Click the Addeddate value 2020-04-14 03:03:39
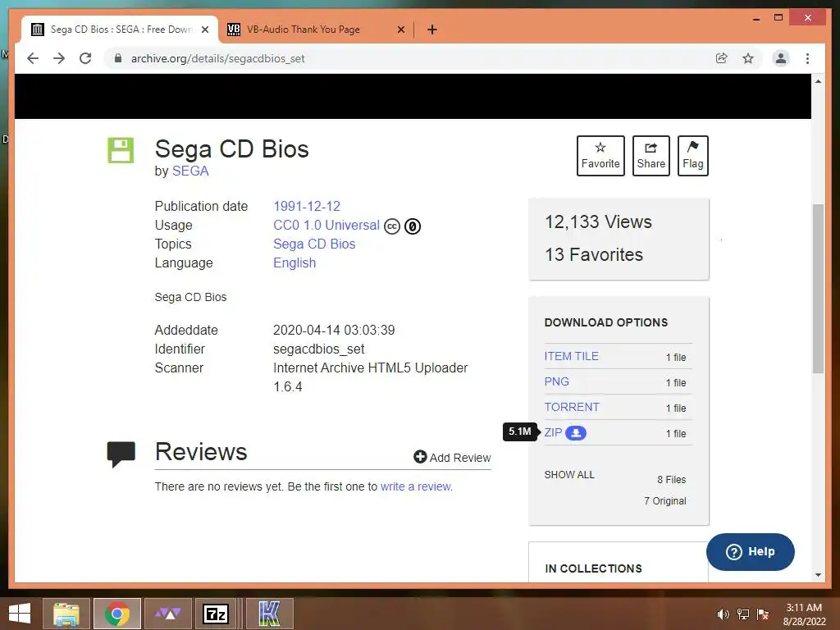Viewport: 840px width, 630px height. [x=335, y=330]
